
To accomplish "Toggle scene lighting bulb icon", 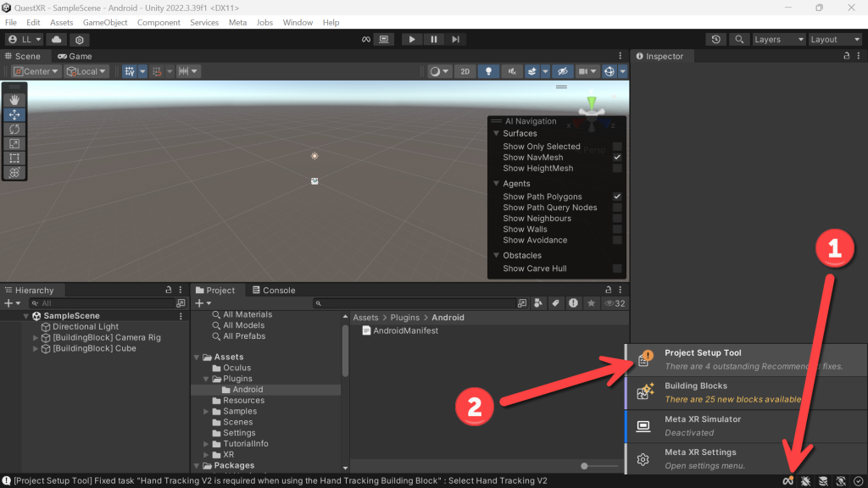I will (488, 71).
